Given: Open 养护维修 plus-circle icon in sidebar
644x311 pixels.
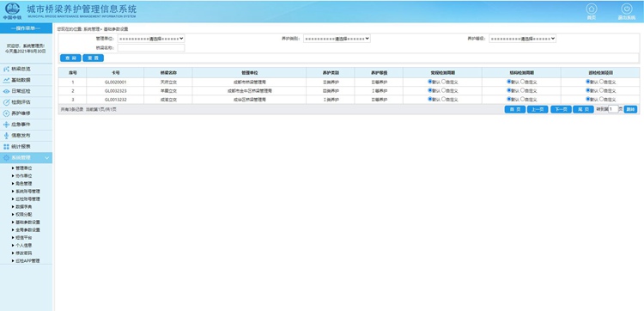Looking at the screenshot, I should pyautogui.click(x=6, y=113).
